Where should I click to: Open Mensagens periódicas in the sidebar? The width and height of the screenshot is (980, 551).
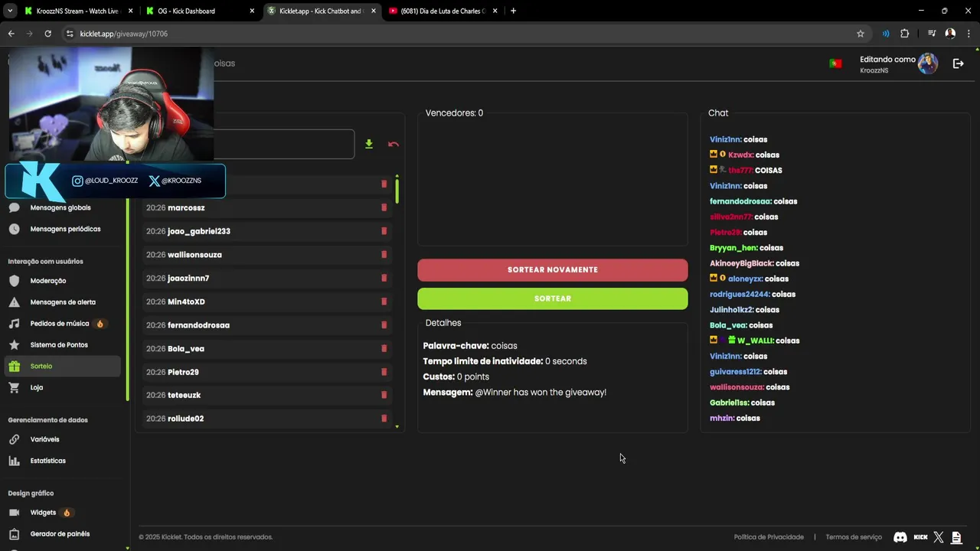(x=65, y=229)
